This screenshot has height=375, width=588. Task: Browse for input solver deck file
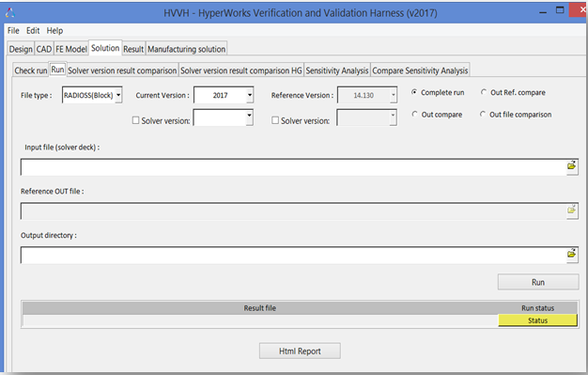click(x=571, y=166)
